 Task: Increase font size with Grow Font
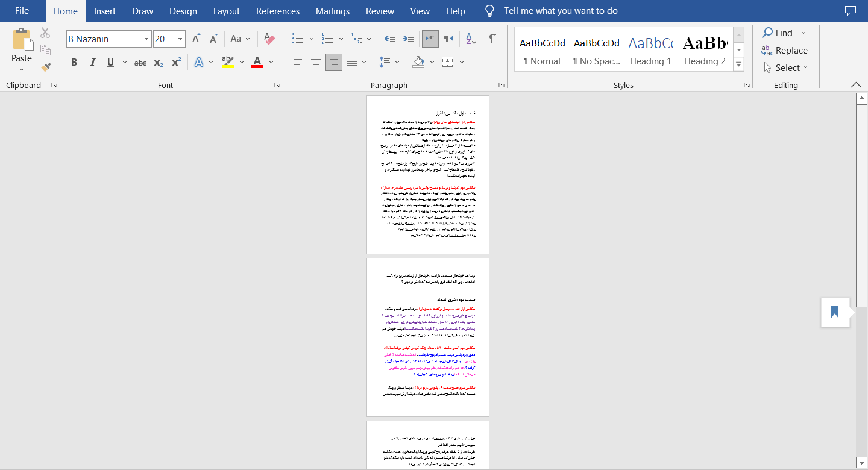click(x=196, y=39)
